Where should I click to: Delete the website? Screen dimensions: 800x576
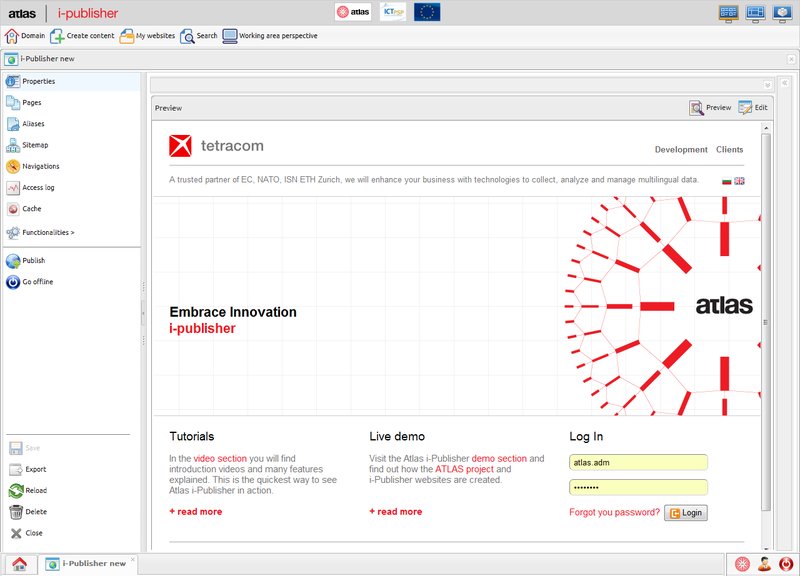tap(28, 512)
